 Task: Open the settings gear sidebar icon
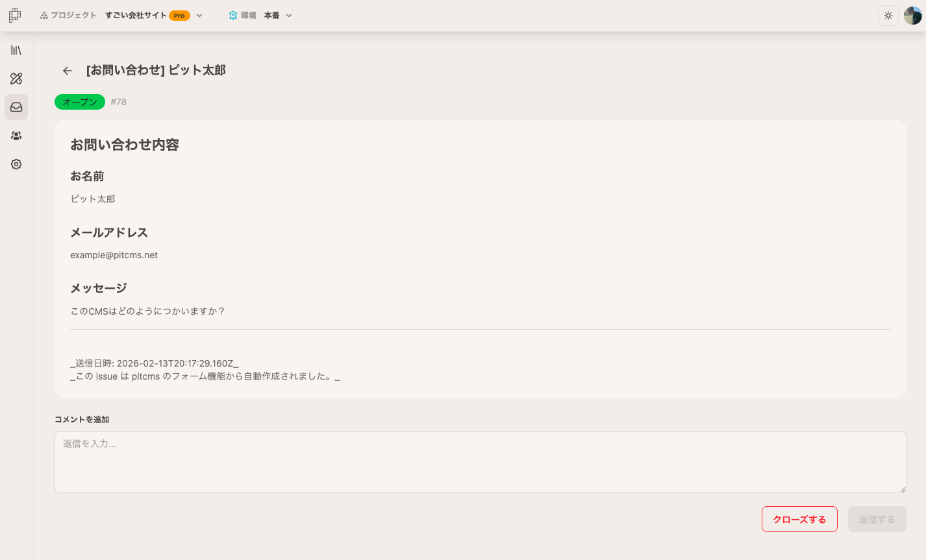[x=16, y=164]
